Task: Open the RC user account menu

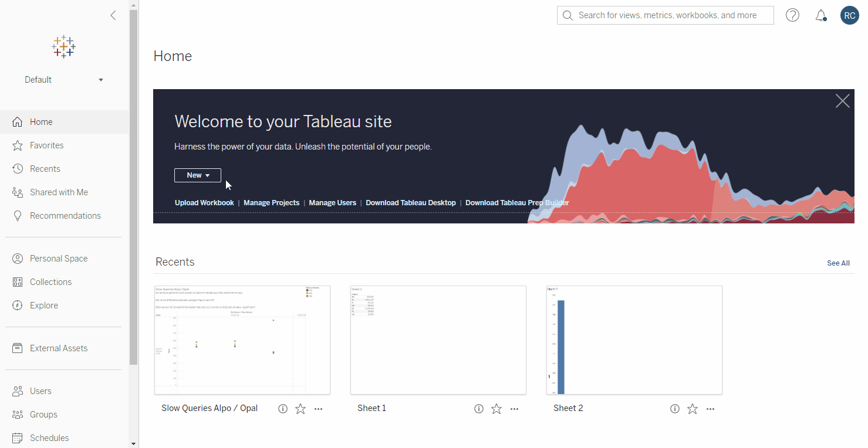Action: pyautogui.click(x=849, y=15)
